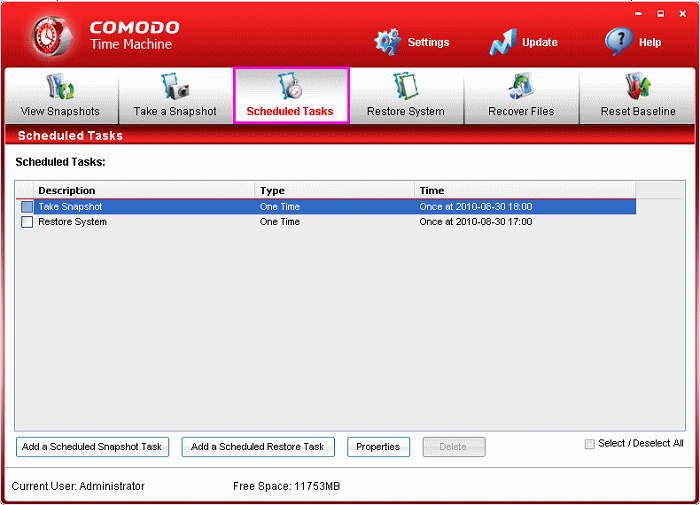Click the Take a Snapshot camera icon
The image size is (700, 505).
(x=175, y=86)
